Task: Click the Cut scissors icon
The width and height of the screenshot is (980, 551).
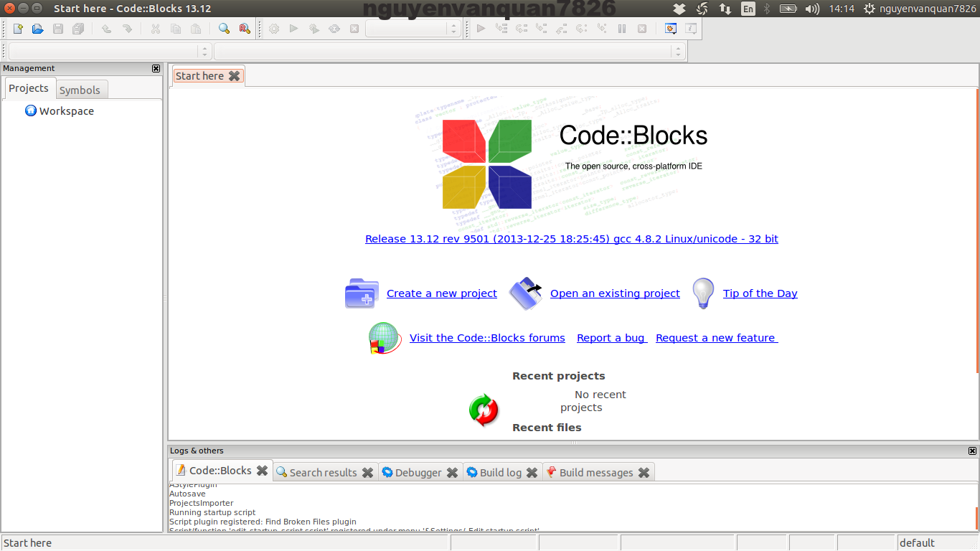Action: [x=156, y=29]
